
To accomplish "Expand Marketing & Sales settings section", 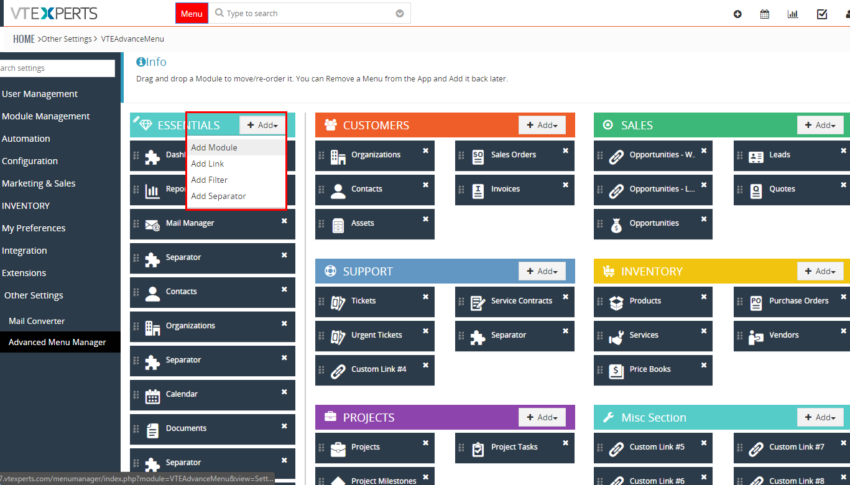I will pos(38,183).
